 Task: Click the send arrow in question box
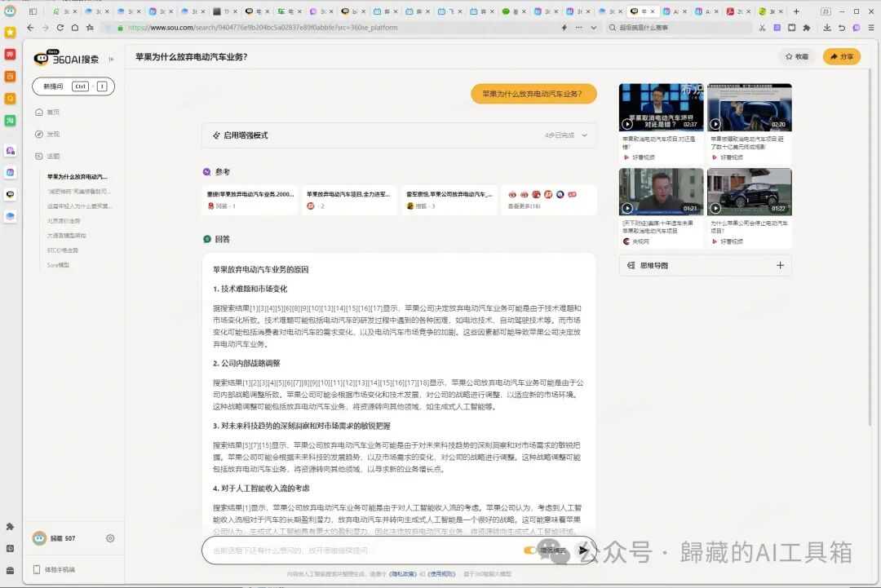point(583,550)
